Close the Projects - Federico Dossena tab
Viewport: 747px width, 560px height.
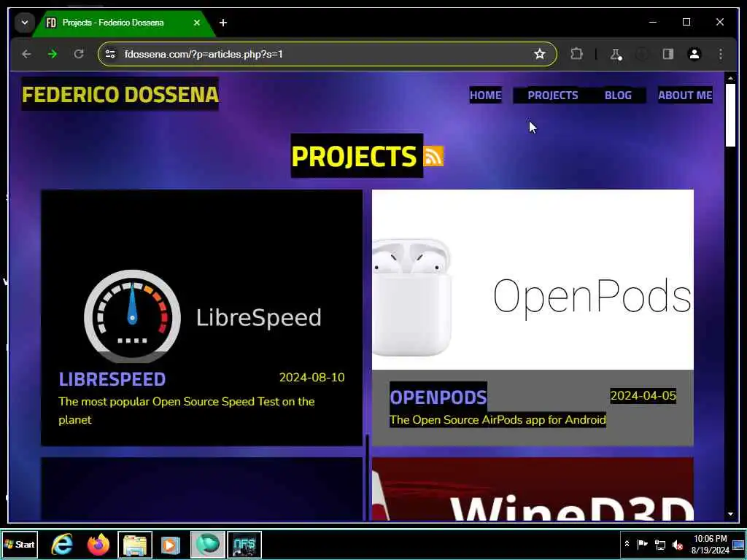pos(197,23)
